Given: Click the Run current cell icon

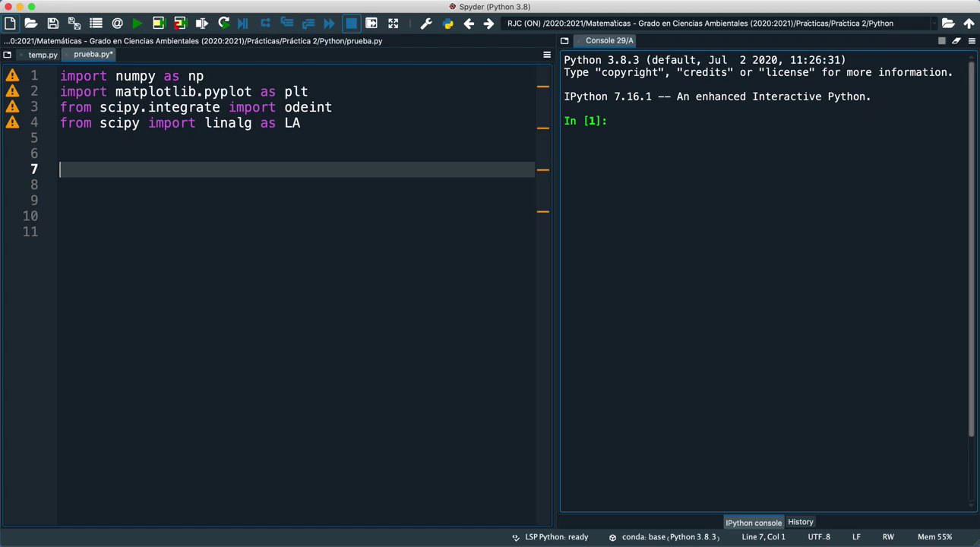Looking at the screenshot, I should click(x=159, y=24).
